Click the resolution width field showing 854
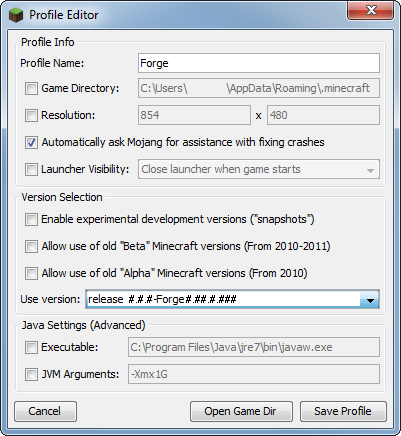The image size is (401, 436). (194, 115)
